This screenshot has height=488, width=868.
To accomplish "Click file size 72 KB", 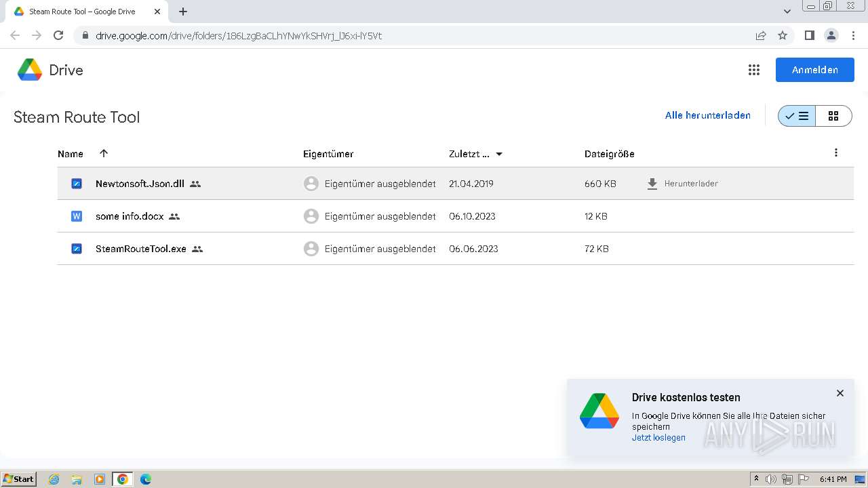I will tap(597, 249).
